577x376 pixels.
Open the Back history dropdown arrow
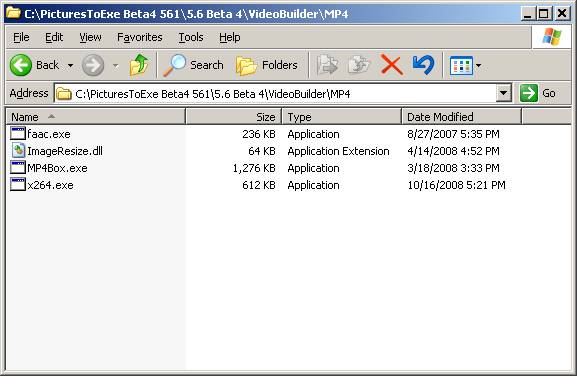[x=70, y=65]
